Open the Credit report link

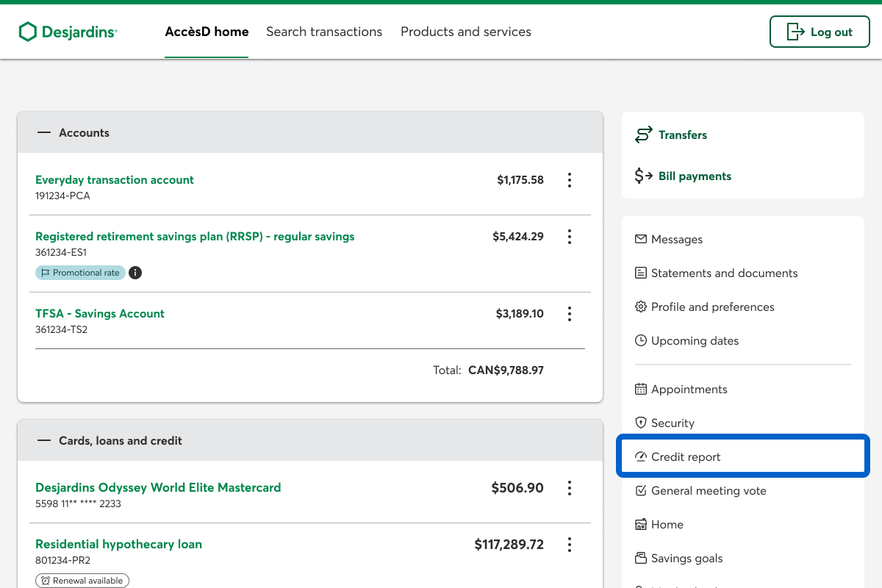685,457
